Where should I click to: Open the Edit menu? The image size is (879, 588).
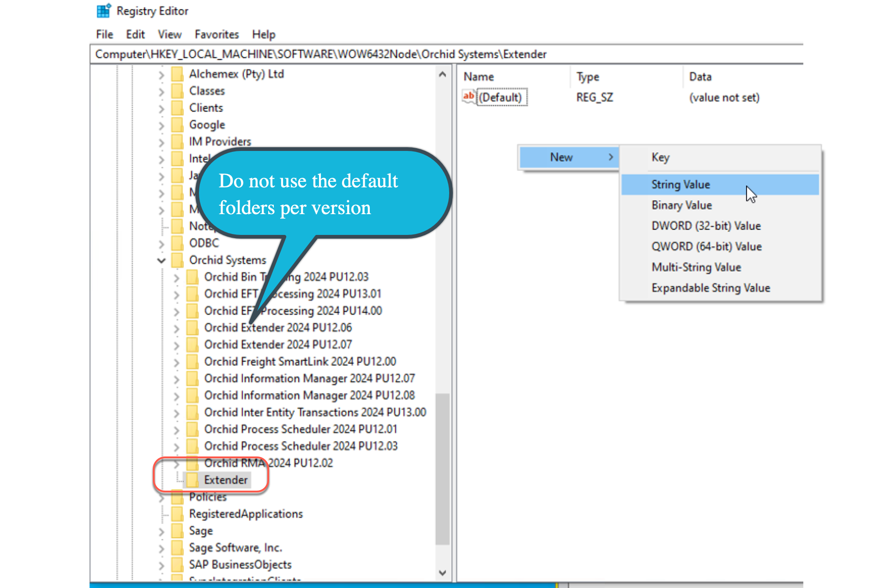point(135,35)
